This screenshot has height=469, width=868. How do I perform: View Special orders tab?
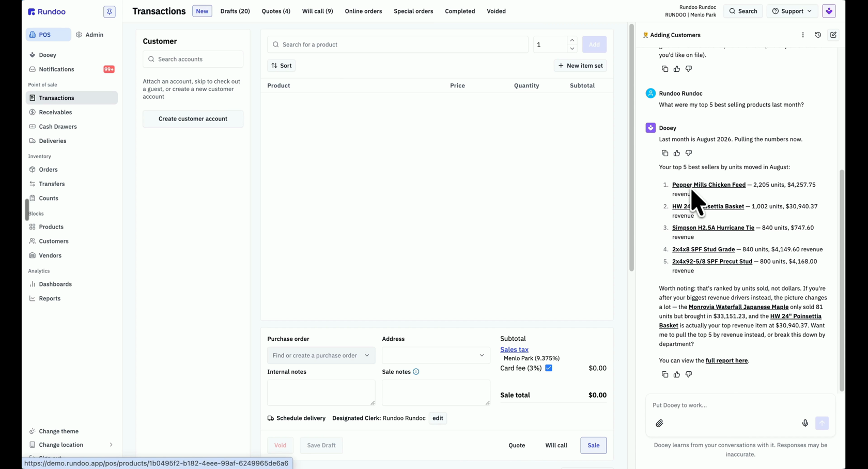pyautogui.click(x=413, y=11)
